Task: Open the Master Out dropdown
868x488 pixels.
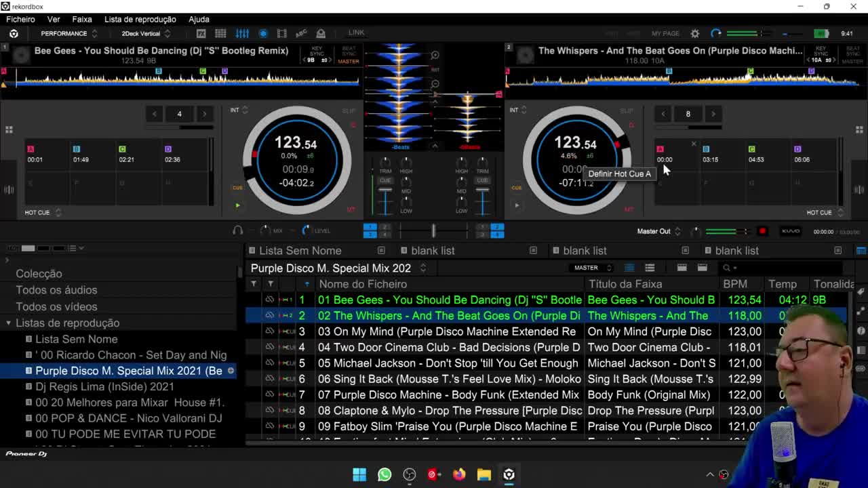Action: coord(658,231)
